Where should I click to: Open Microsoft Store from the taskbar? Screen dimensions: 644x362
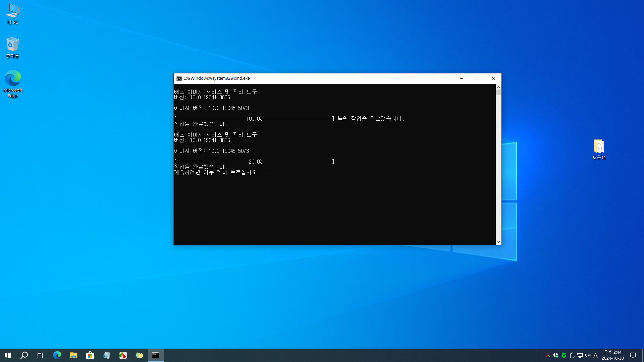90,355
